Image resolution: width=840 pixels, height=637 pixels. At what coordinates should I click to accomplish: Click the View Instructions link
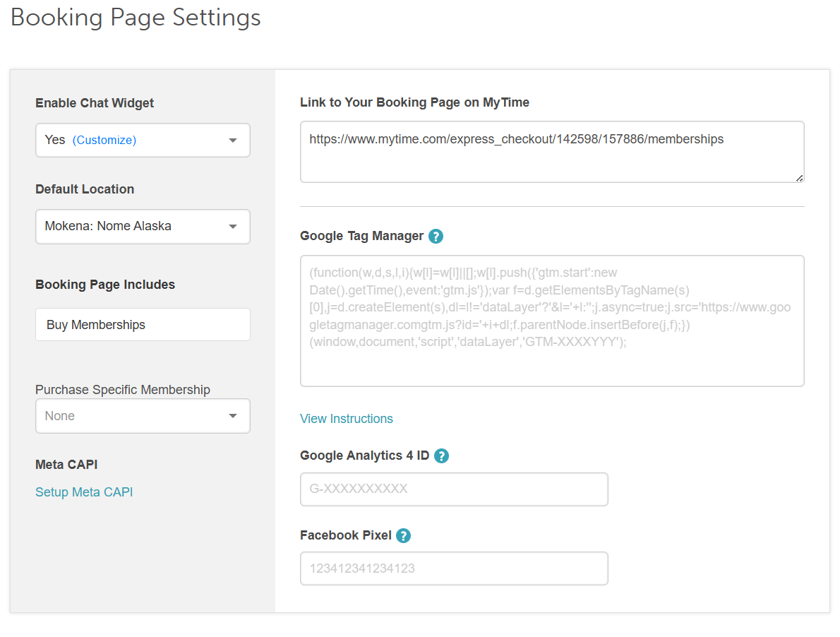(x=346, y=418)
